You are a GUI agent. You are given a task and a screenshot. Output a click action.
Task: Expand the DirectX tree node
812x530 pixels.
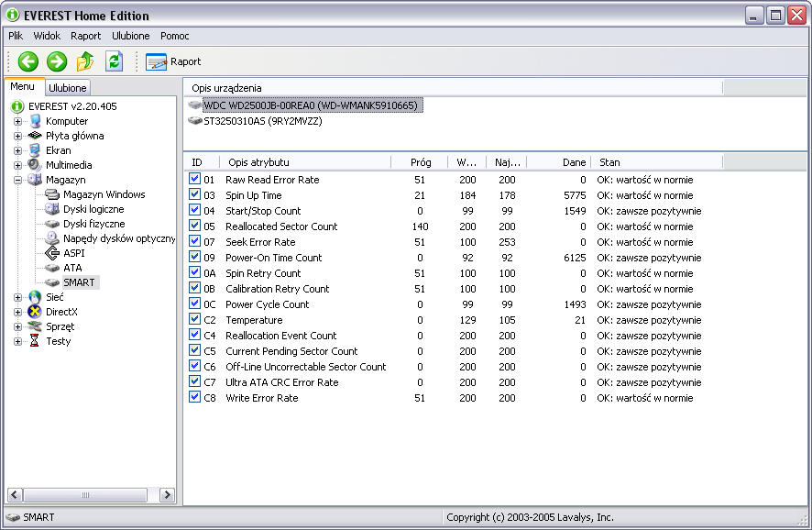click(17, 312)
